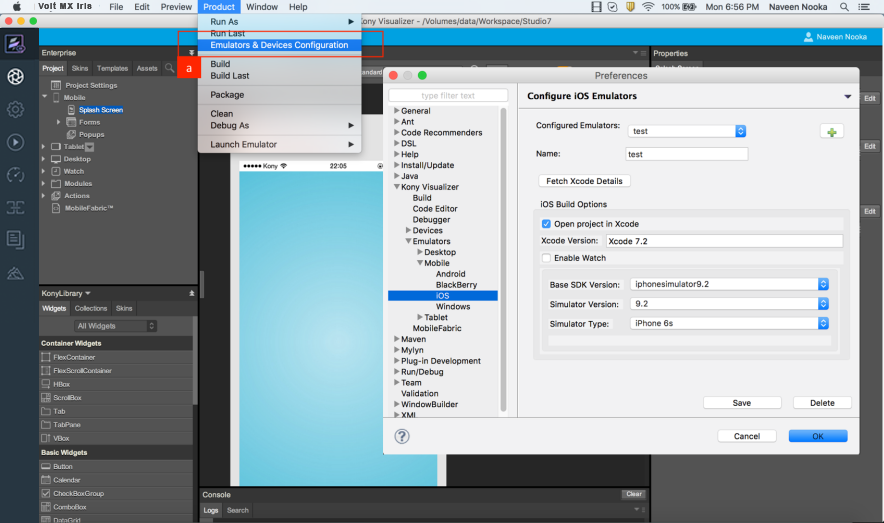Viewport: 884px width, 523px height.
Task: Click the Xcode Version input field
Action: pyautogui.click(x=723, y=241)
